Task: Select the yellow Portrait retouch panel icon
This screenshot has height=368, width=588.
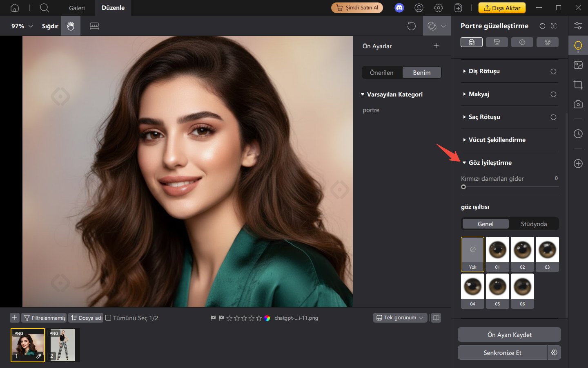Action: (x=578, y=45)
